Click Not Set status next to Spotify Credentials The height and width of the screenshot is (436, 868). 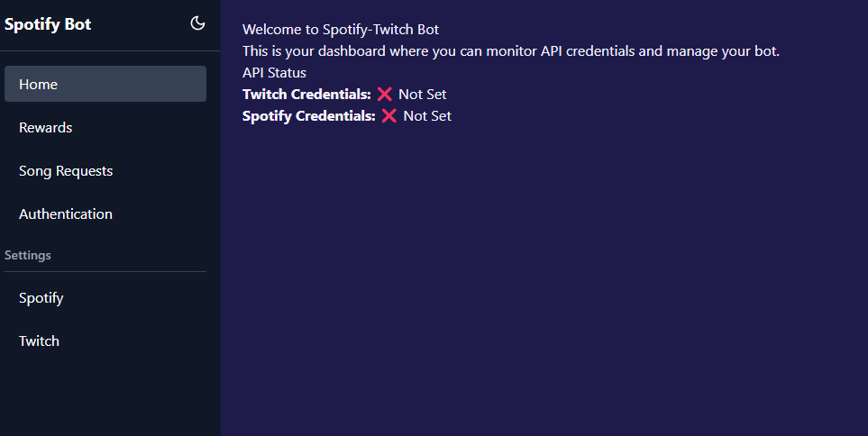pos(427,116)
